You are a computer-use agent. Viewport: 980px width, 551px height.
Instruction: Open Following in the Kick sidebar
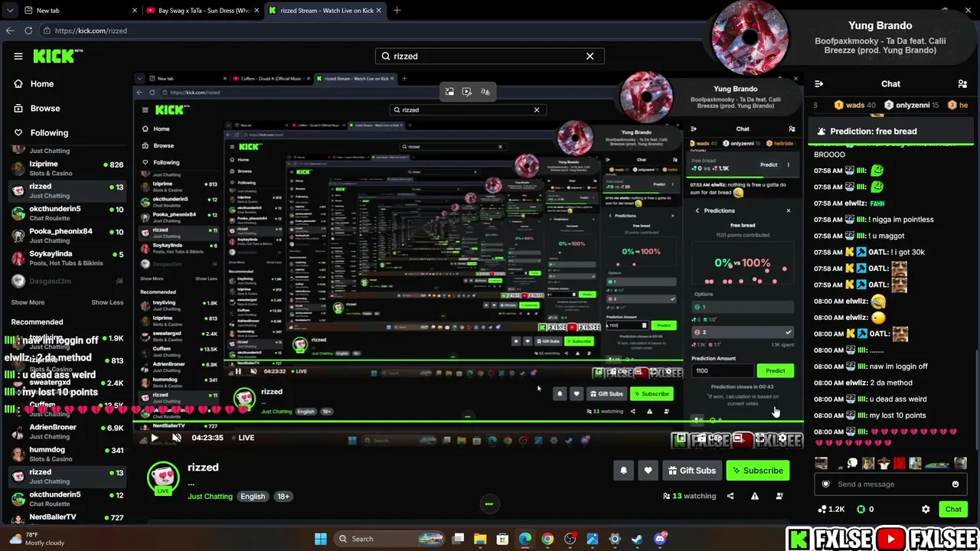49,132
